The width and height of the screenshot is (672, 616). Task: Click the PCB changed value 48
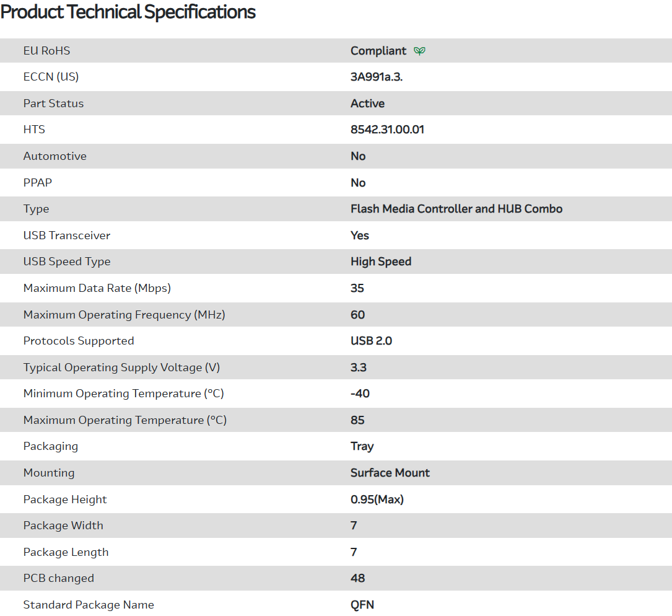click(358, 578)
